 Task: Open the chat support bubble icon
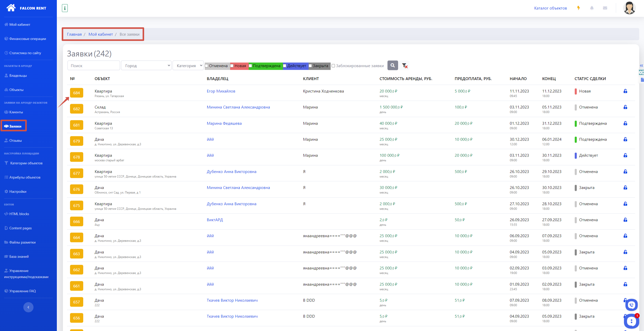pos(631,321)
